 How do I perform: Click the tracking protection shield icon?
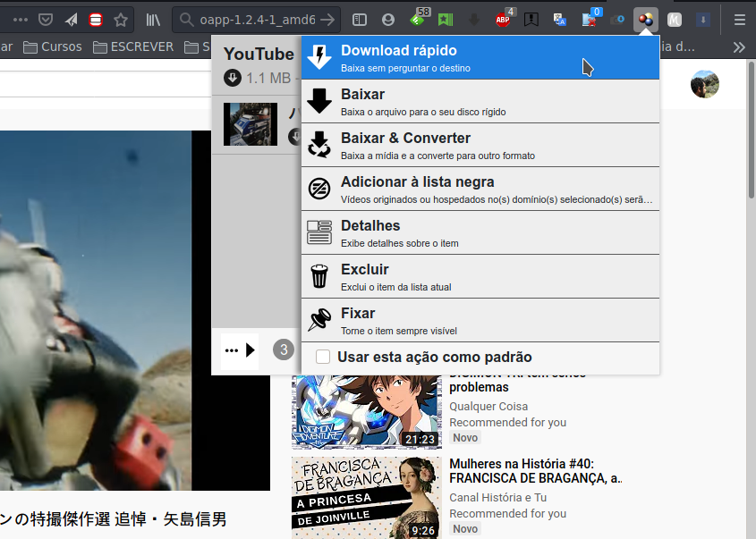tap(44, 18)
